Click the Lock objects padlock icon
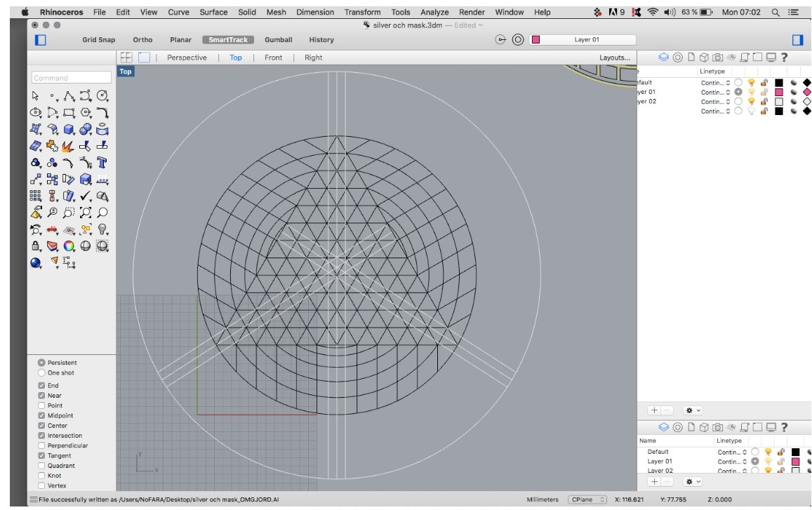812x510 pixels. pos(36,246)
